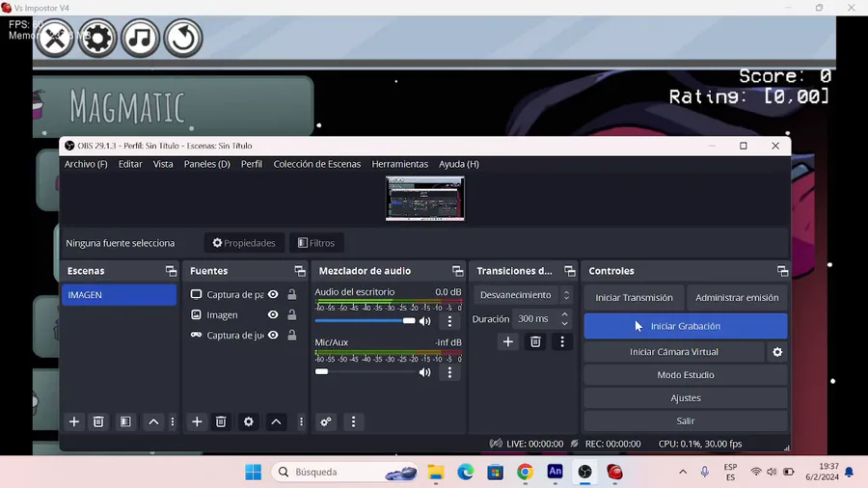Open Herramientas menu
This screenshot has width=868, height=488.
(399, 164)
